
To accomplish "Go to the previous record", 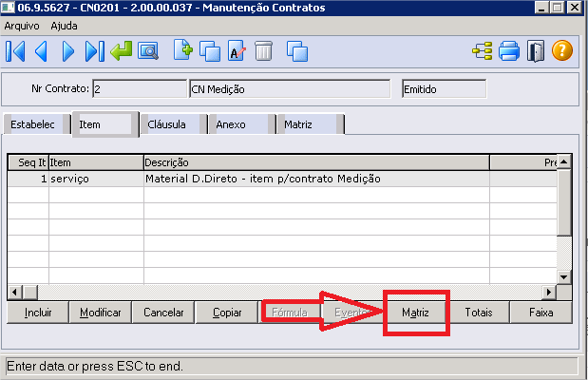I will tap(41, 51).
